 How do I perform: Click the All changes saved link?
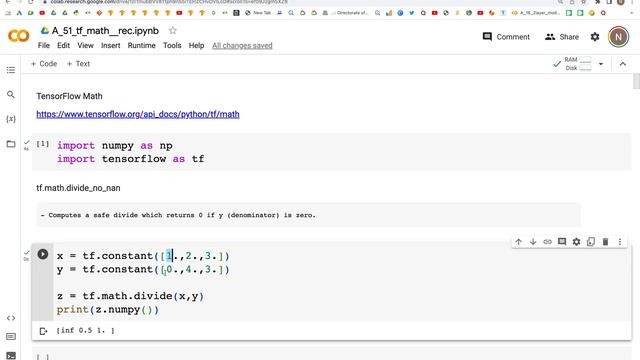[x=242, y=46]
